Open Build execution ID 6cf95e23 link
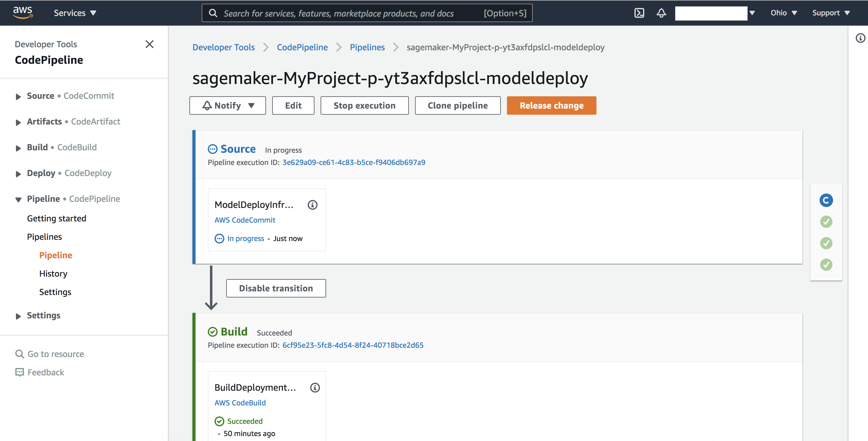868x441 pixels. coord(353,345)
